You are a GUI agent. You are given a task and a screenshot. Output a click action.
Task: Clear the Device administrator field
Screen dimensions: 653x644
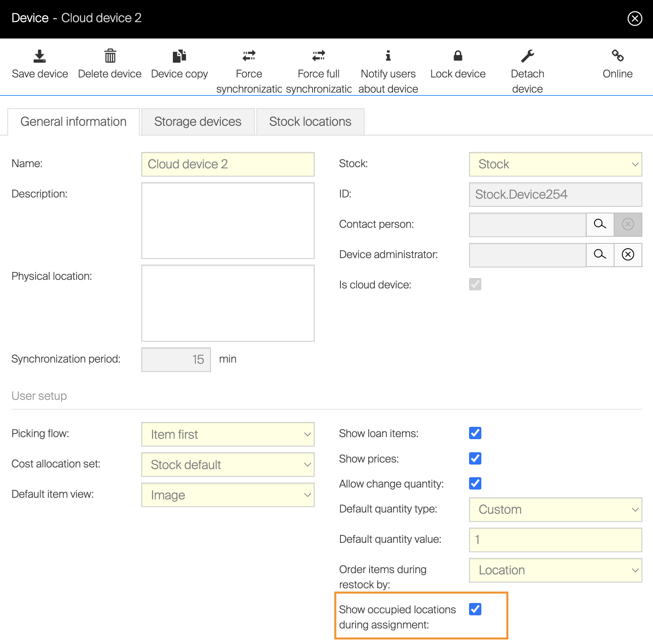tap(628, 254)
